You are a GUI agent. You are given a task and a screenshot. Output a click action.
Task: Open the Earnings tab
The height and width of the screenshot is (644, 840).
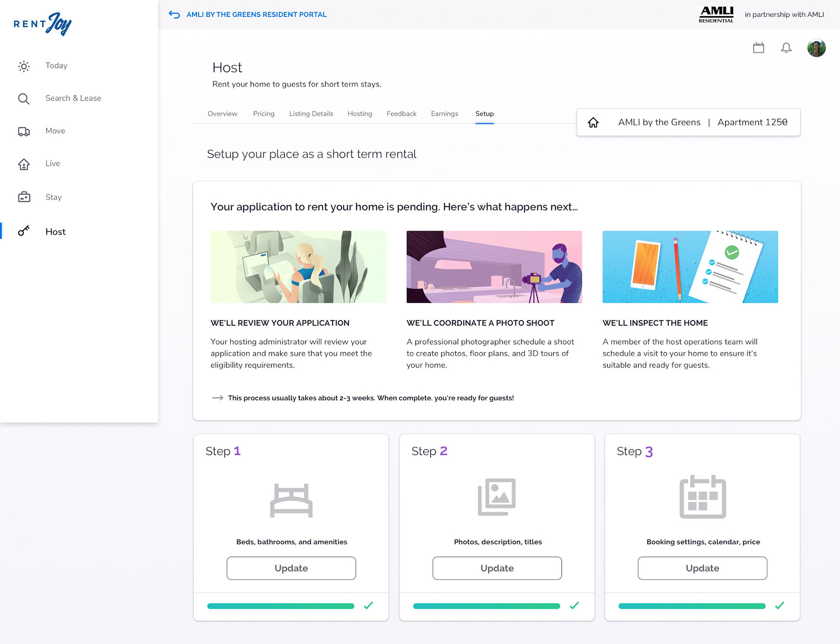pyautogui.click(x=444, y=114)
